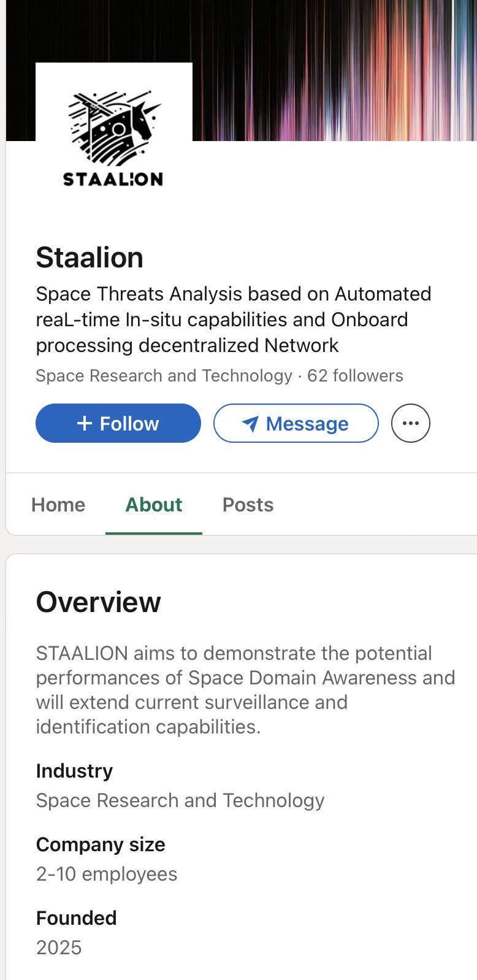Click the Overview section heading

click(98, 602)
